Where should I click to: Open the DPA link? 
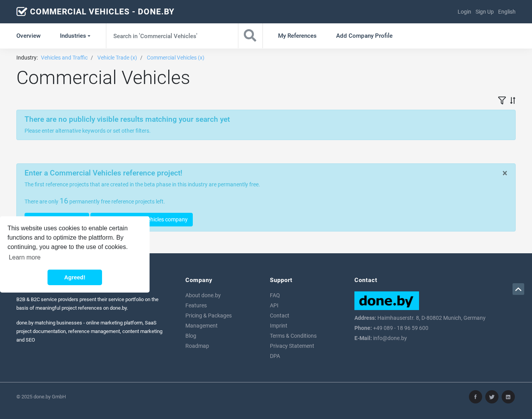[275, 356]
